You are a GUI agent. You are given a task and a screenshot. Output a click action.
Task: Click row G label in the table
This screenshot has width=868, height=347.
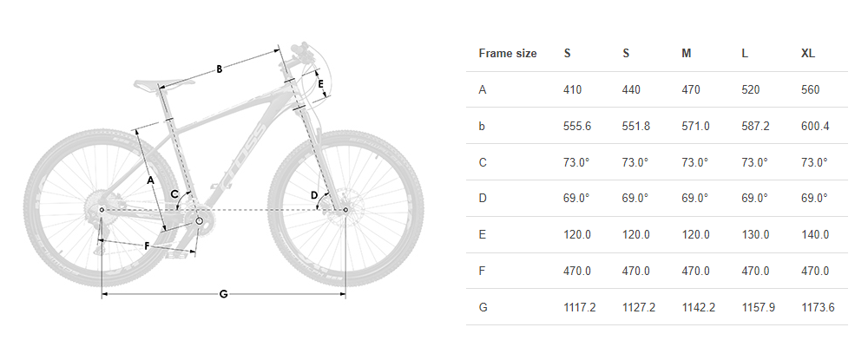[x=483, y=307]
